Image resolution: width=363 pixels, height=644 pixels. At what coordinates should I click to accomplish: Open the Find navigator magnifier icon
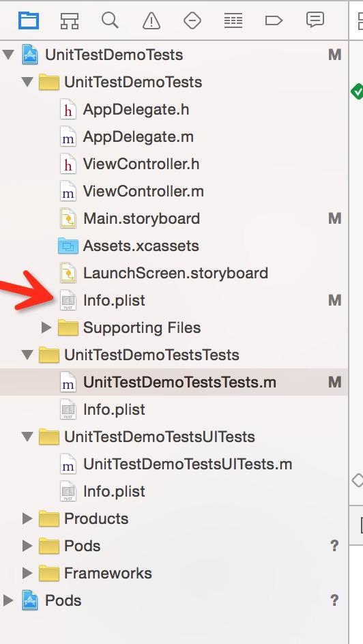point(110,20)
